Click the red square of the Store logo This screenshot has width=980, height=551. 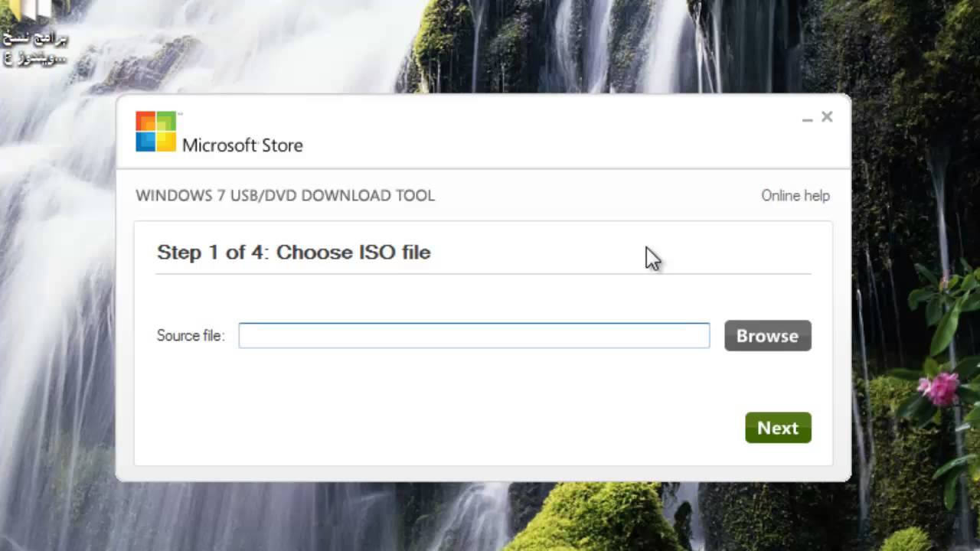point(144,121)
